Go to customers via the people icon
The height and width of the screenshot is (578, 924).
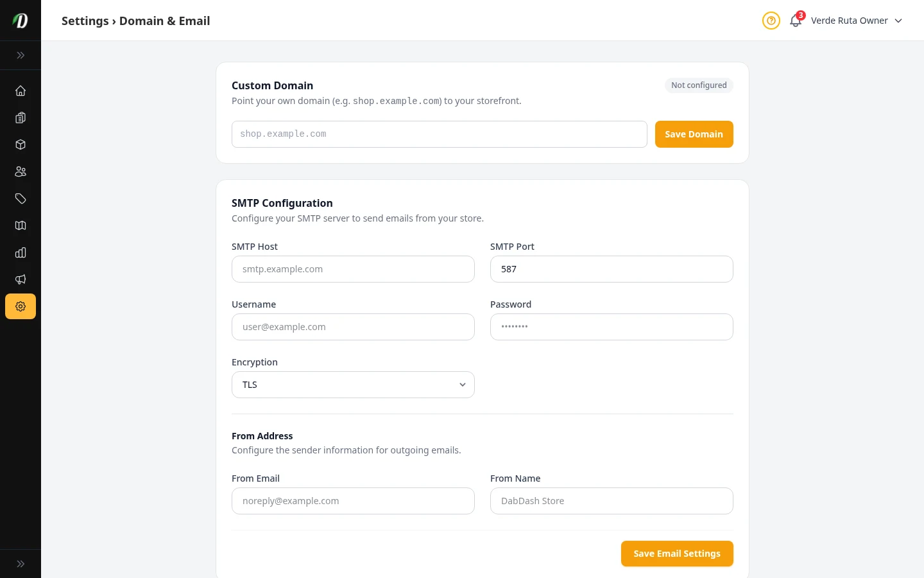point(21,171)
